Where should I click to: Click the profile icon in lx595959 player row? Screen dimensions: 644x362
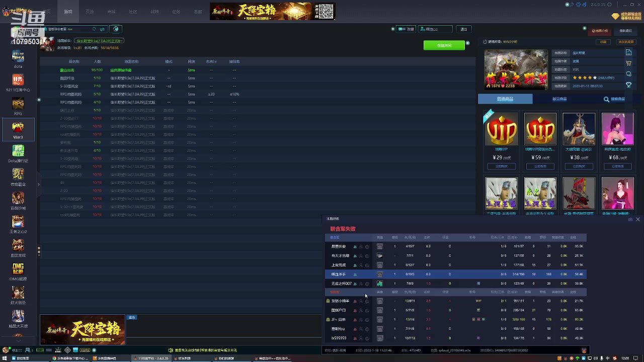point(361,338)
